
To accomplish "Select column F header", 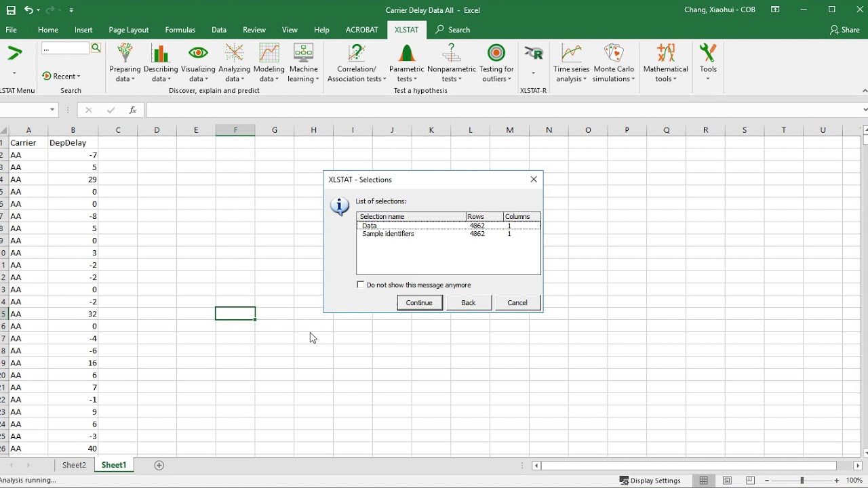I will pyautogui.click(x=235, y=130).
